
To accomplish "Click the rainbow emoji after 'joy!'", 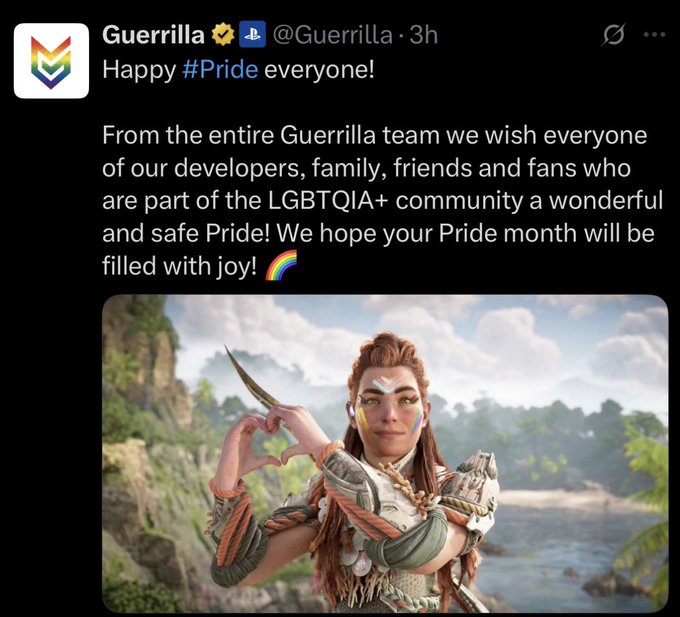I will pyautogui.click(x=280, y=265).
